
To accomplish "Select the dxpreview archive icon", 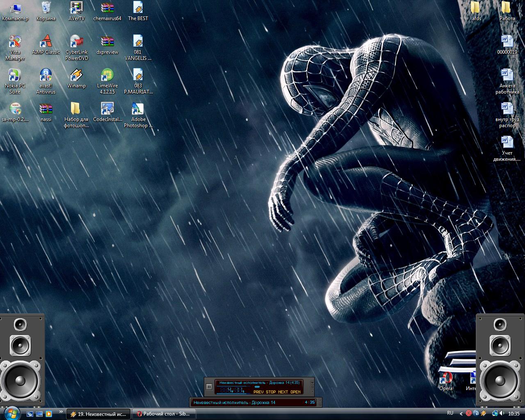I will (x=107, y=45).
